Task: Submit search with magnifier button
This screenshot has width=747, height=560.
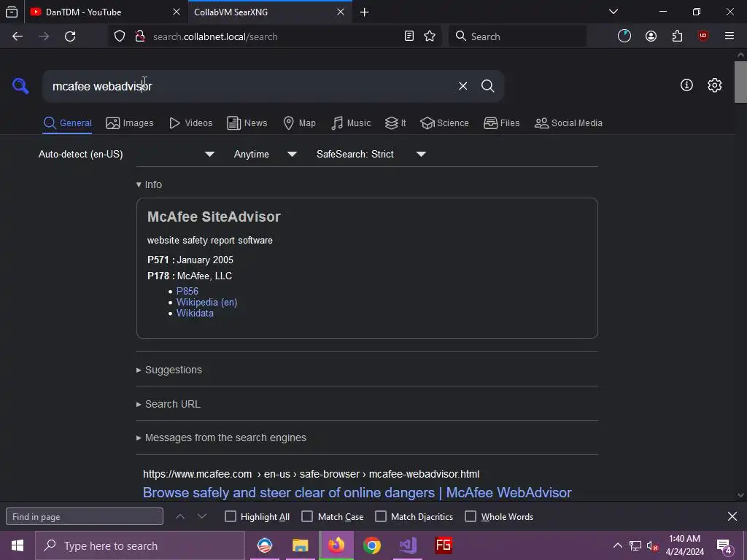Action: (x=487, y=86)
